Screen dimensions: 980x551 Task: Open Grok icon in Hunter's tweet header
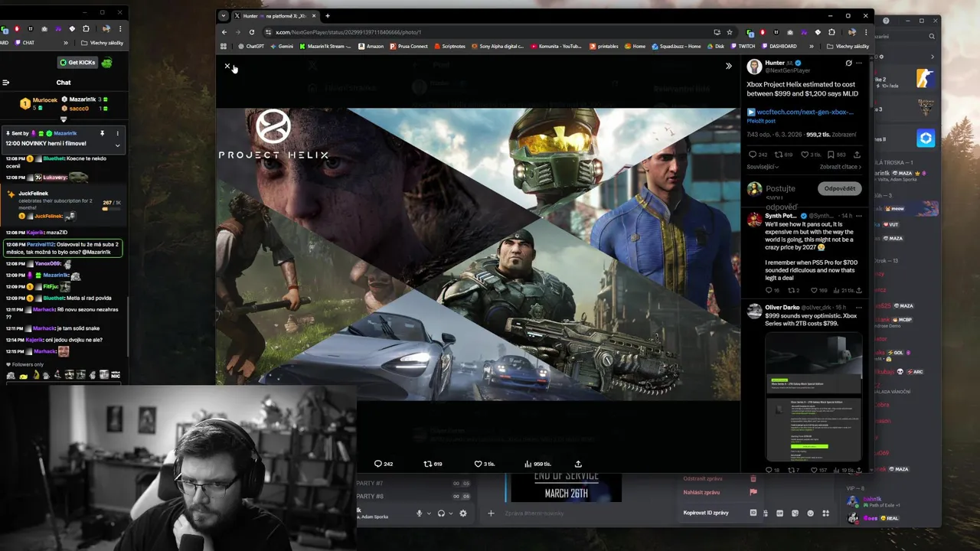pyautogui.click(x=848, y=63)
